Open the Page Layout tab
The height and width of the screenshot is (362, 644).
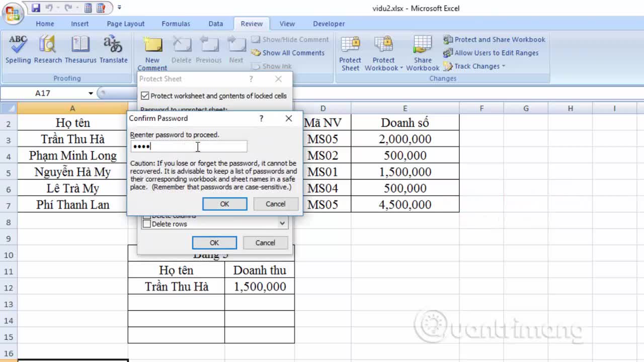[126, 24]
